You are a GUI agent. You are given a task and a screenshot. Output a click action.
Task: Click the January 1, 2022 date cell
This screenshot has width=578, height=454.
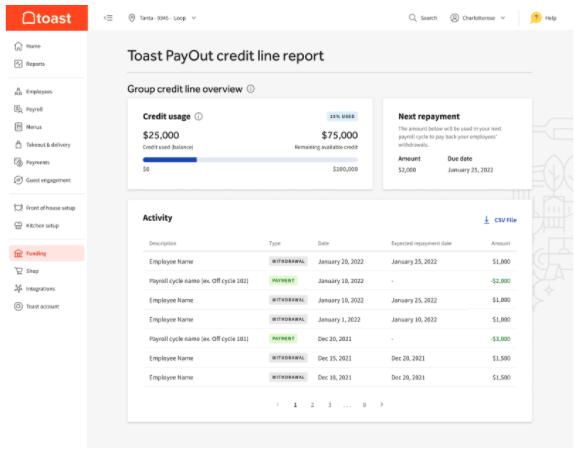tap(339, 319)
